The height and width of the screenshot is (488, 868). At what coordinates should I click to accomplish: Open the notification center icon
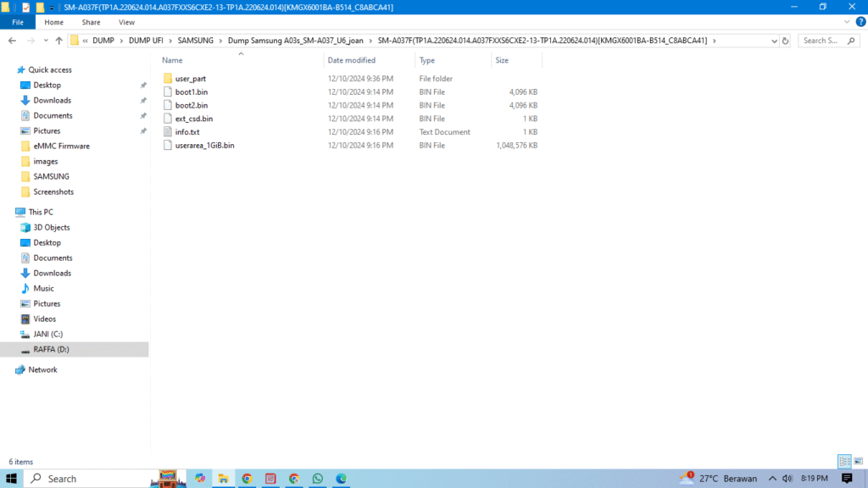click(847, 479)
